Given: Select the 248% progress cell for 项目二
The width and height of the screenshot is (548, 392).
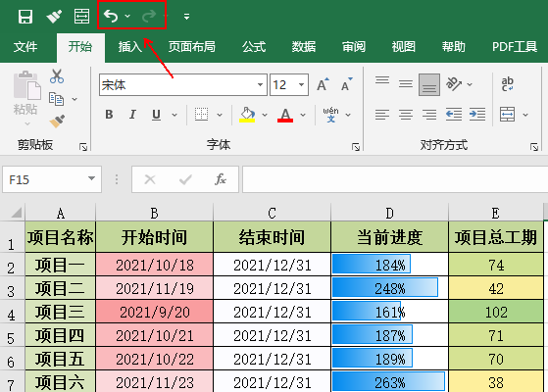Looking at the screenshot, I should point(390,288).
